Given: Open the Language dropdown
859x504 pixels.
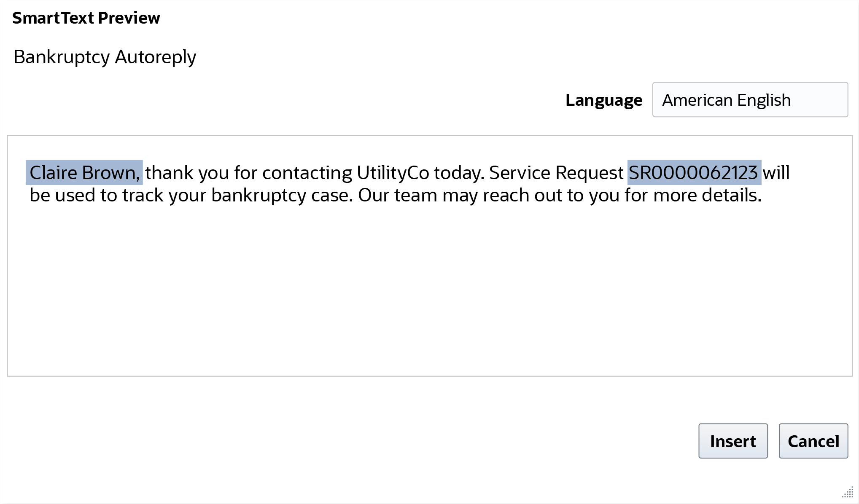Looking at the screenshot, I should tap(750, 100).
